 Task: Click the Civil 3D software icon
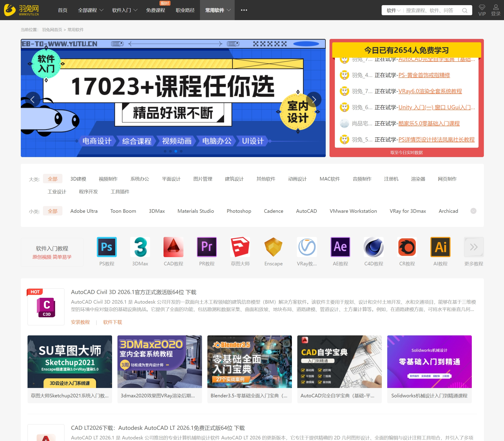tap(46, 307)
